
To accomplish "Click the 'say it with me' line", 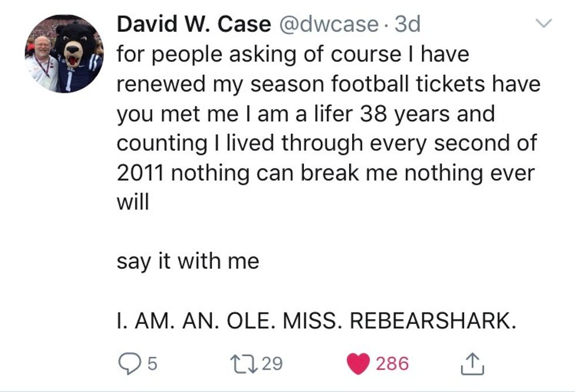I will (188, 261).
